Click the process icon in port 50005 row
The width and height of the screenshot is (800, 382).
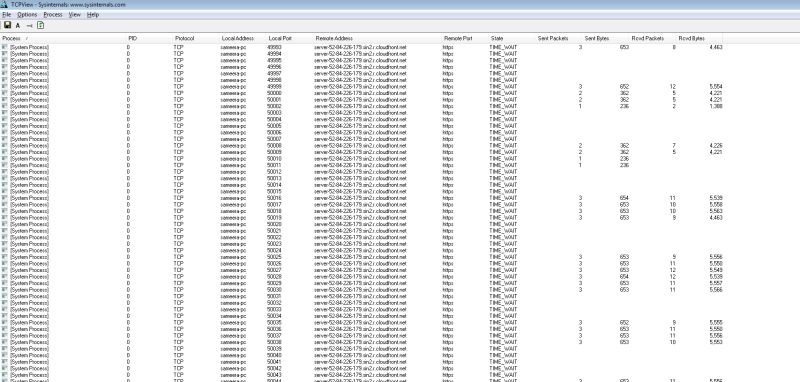tap(5, 126)
